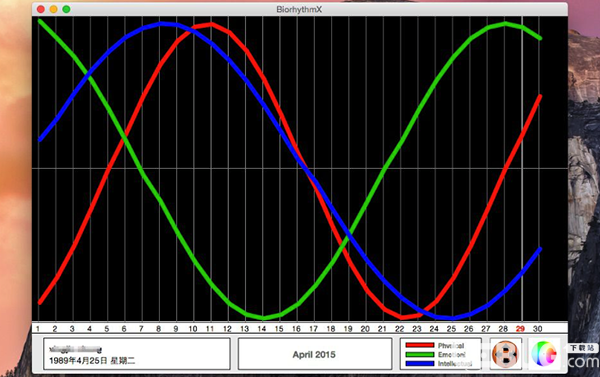The height and width of the screenshot is (377, 600).
Task: Click the blue Intellectual legend swatch
Action: pos(420,363)
